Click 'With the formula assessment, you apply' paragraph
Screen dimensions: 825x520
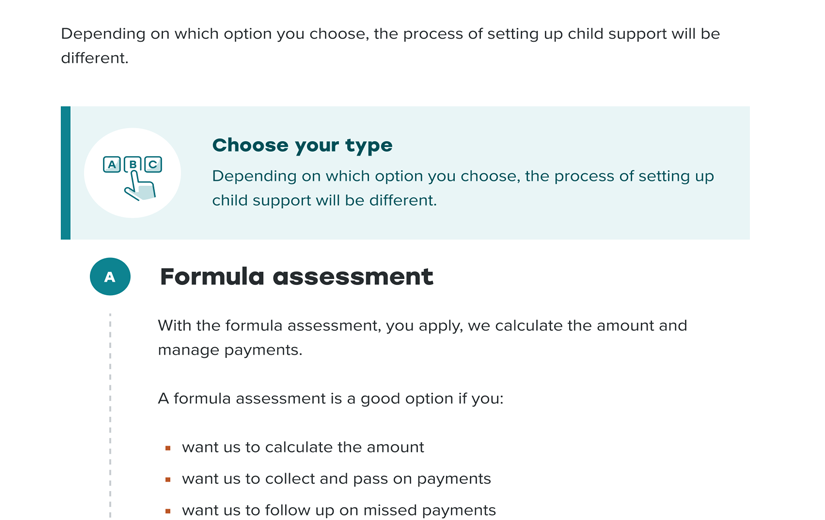(422, 337)
